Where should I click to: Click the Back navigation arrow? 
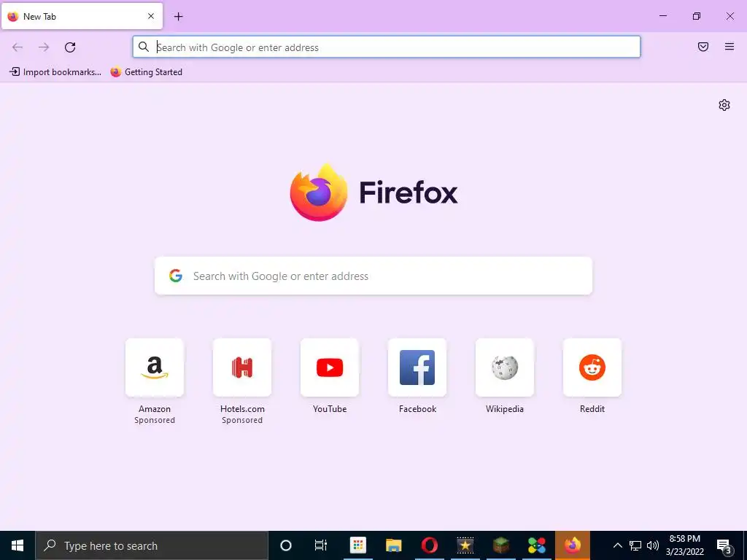(18, 47)
